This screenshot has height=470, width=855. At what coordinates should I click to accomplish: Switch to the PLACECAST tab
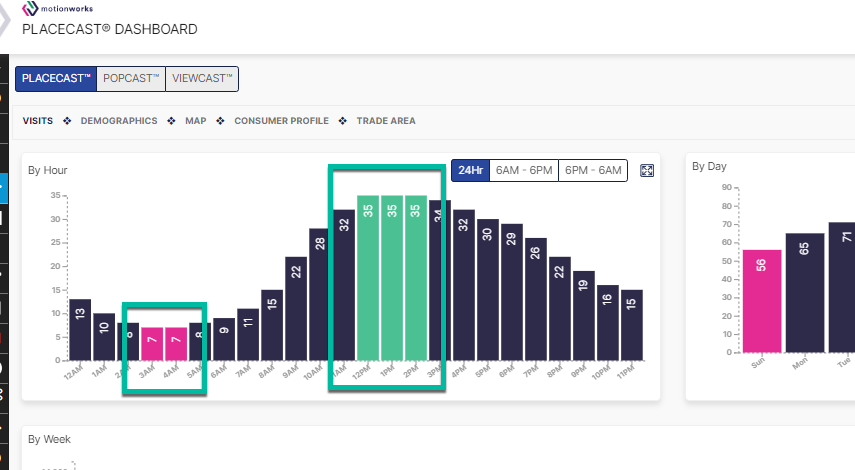tap(56, 79)
